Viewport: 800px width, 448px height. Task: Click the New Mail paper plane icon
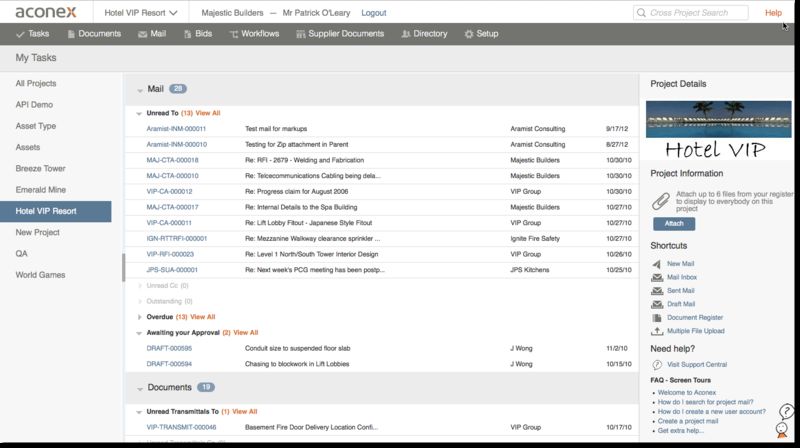point(657,264)
